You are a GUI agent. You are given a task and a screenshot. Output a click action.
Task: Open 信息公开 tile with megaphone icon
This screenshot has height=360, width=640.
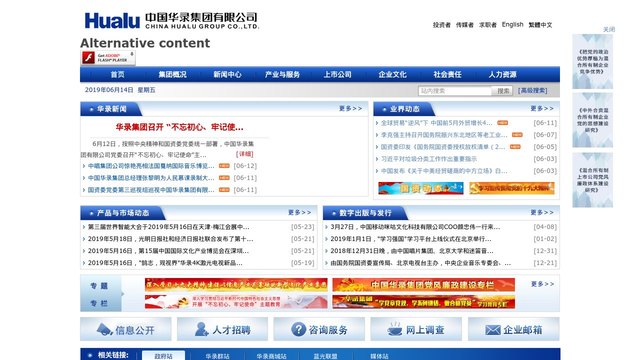tap(126, 329)
